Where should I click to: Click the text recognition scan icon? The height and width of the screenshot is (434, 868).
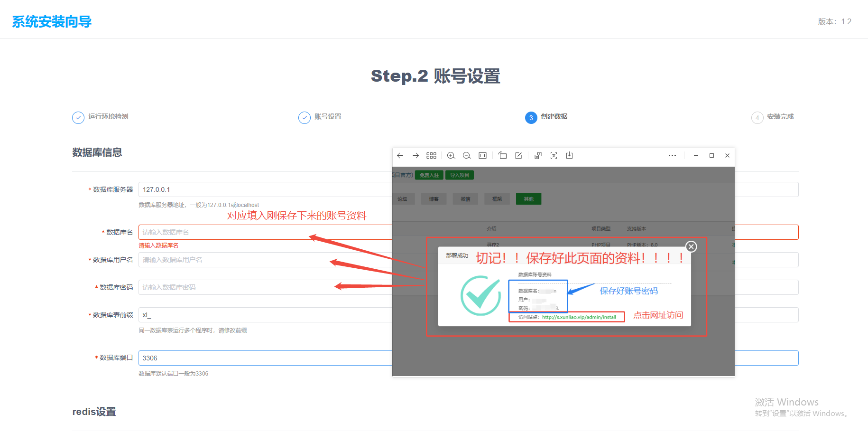pos(554,156)
